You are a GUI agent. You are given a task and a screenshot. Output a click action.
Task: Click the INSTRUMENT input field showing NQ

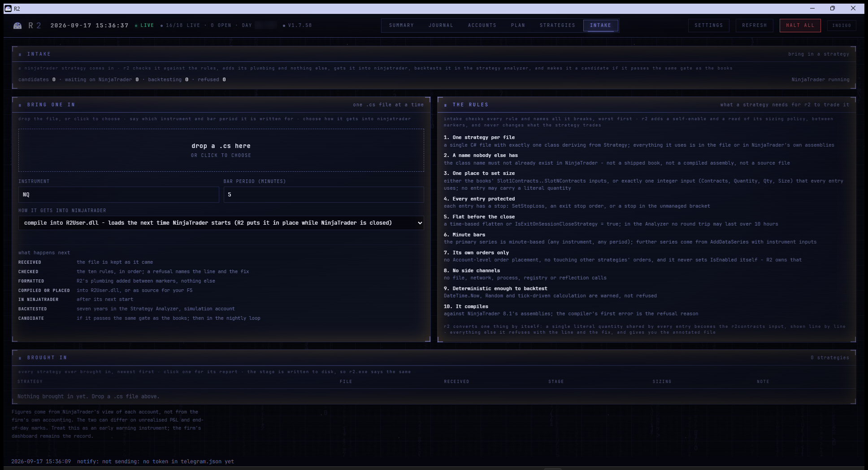click(x=118, y=195)
